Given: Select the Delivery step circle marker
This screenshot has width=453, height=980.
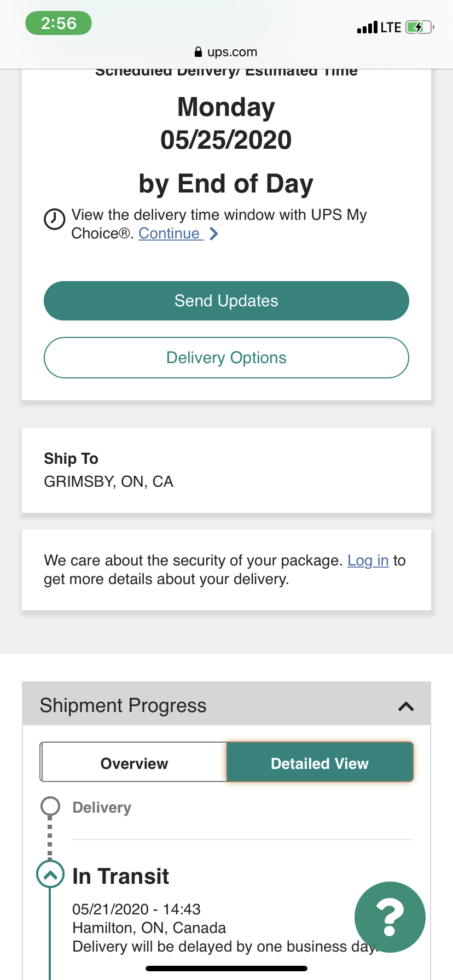Looking at the screenshot, I should click(x=50, y=806).
